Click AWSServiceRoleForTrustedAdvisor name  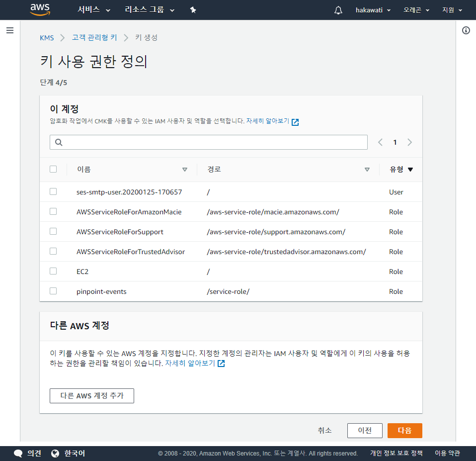(x=131, y=252)
